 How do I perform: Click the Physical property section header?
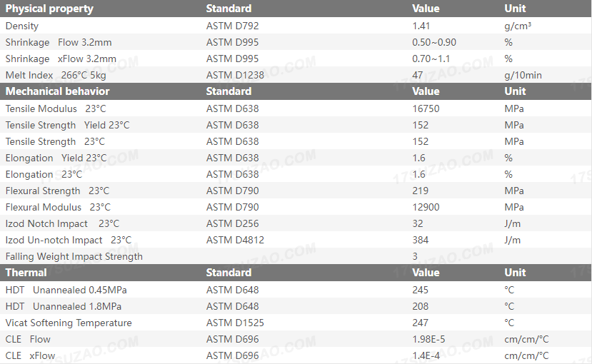tap(49, 9)
